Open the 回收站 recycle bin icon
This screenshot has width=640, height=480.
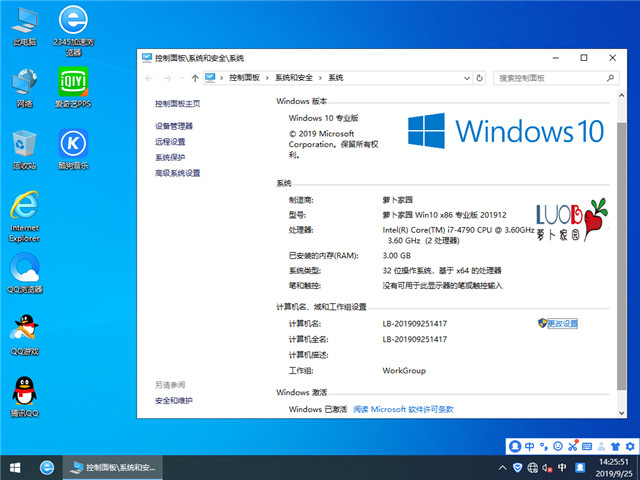(x=24, y=149)
